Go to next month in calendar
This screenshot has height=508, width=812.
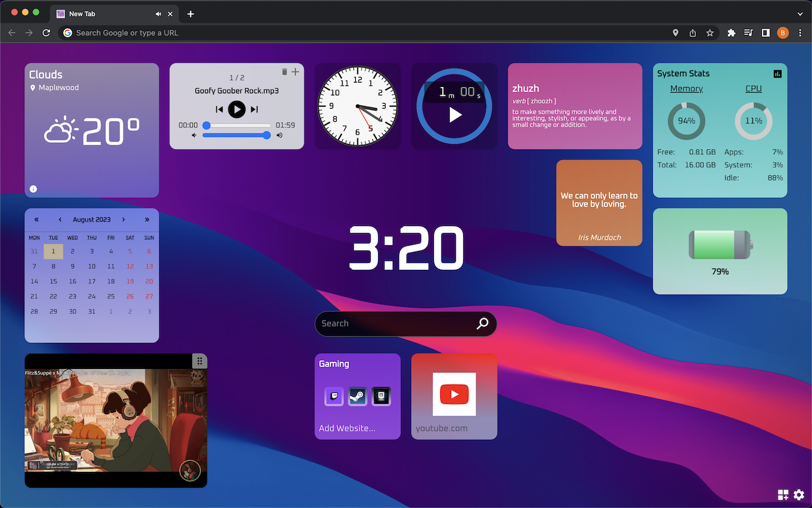pos(124,220)
